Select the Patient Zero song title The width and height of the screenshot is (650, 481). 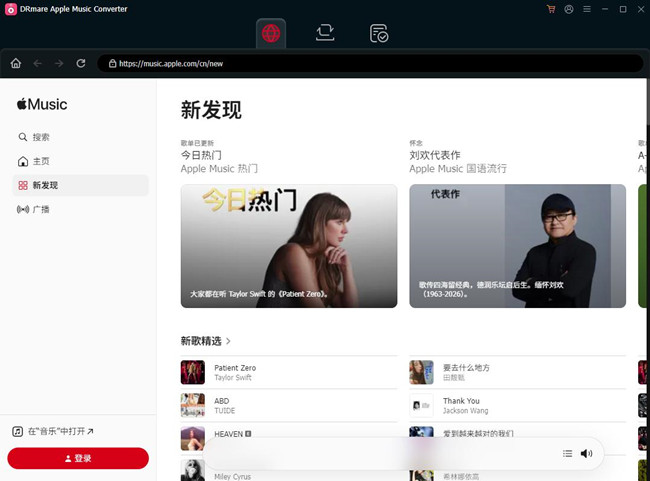pyautogui.click(x=235, y=368)
